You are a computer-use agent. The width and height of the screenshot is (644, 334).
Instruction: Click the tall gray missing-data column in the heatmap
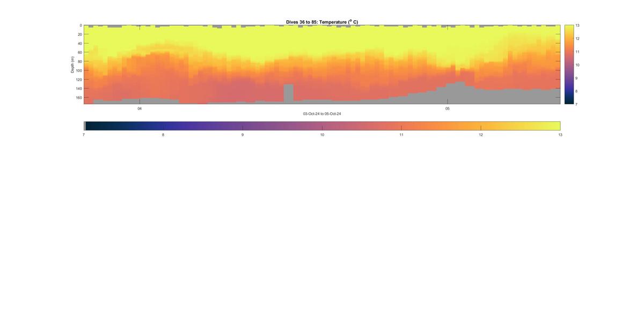pyautogui.click(x=289, y=93)
